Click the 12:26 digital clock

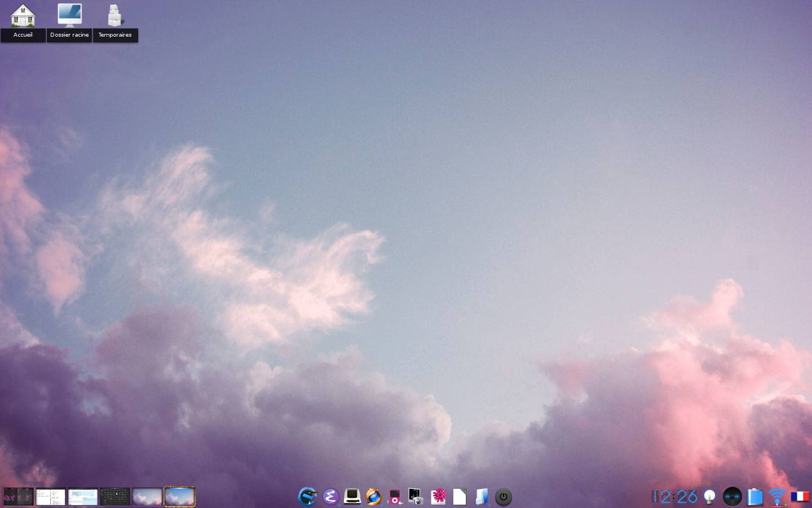click(x=674, y=497)
